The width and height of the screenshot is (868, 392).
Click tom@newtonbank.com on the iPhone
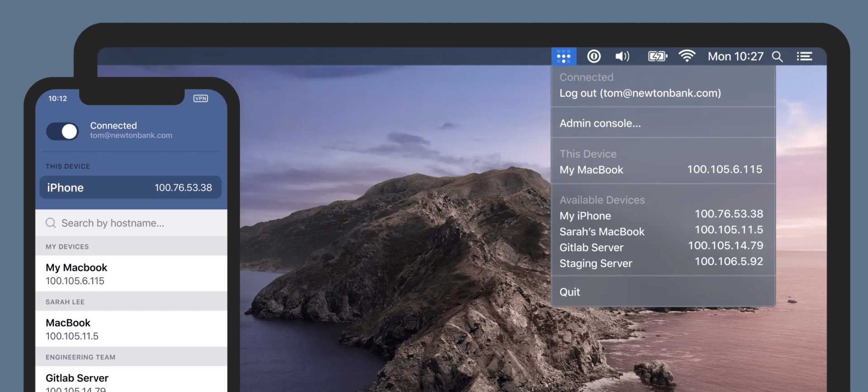[131, 135]
